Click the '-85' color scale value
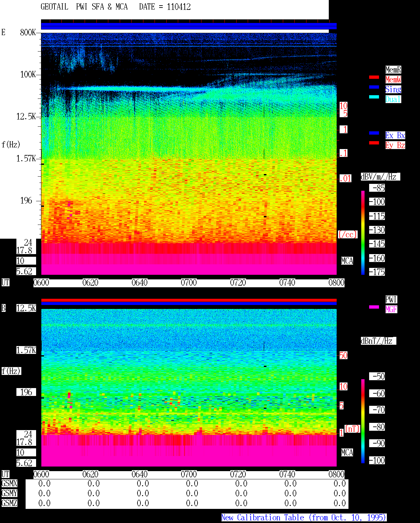This screenshot has height=523, width=420. click(x=377, y=188)
